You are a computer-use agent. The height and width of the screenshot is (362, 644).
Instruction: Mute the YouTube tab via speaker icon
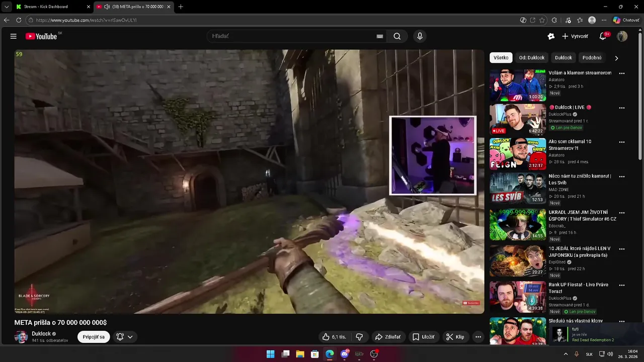click(107, 7)
